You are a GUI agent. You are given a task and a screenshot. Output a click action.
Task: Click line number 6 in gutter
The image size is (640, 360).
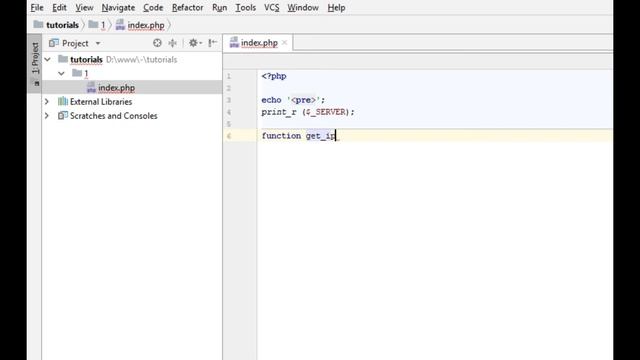[229, 136]
